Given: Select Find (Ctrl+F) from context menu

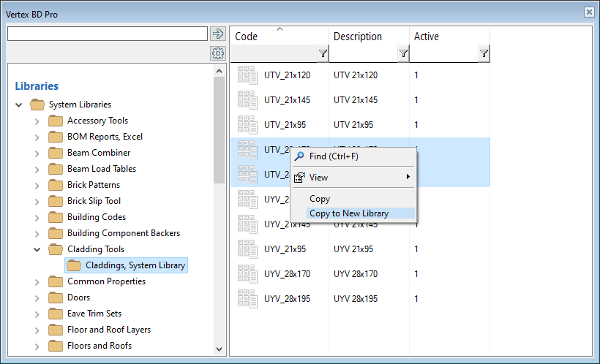Looking at the screenshot, I should [334, 156].
